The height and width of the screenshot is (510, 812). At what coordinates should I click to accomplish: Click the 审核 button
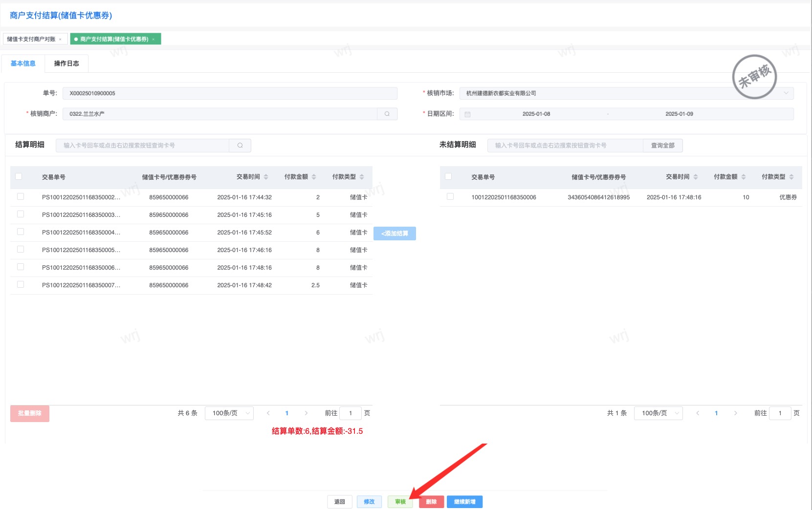[x=400, y=502]
